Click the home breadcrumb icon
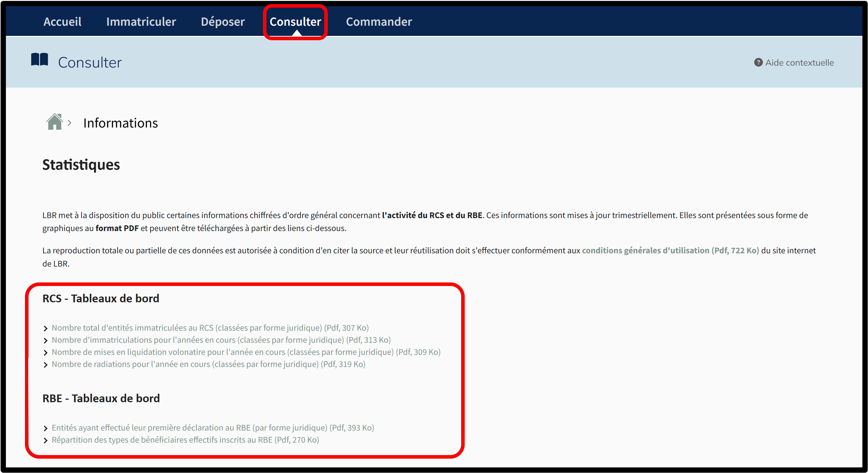The image size is (868, 473). [55, 122]
